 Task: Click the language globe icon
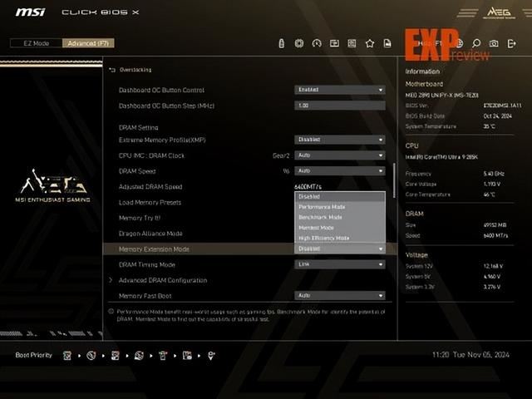458,43
